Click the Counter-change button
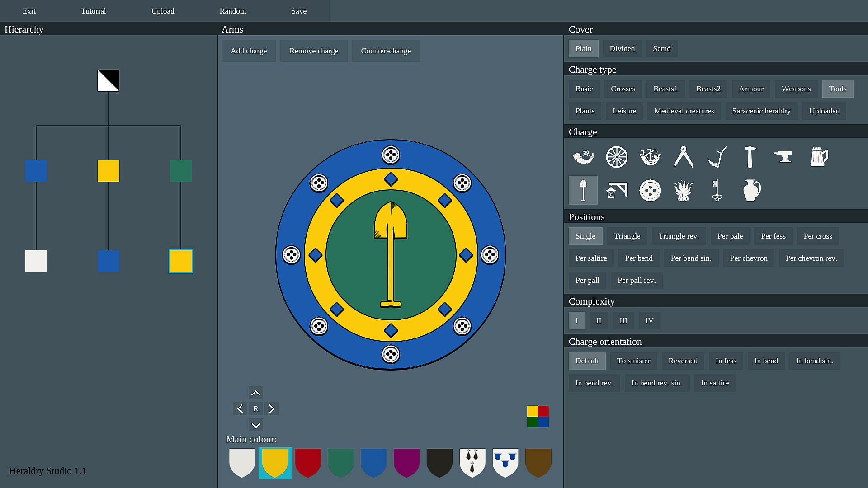Image resolution: width=868 pixels, height=488 pixels. (386, 51)
